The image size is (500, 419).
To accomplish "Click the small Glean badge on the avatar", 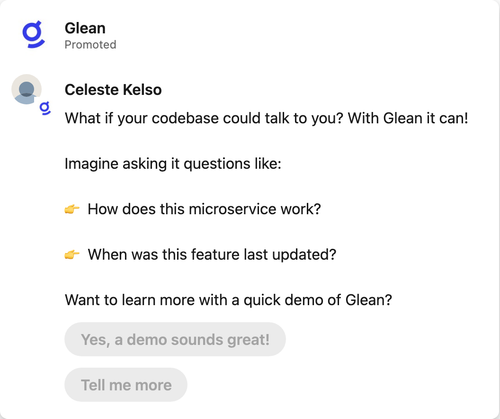I will (45, 108).
